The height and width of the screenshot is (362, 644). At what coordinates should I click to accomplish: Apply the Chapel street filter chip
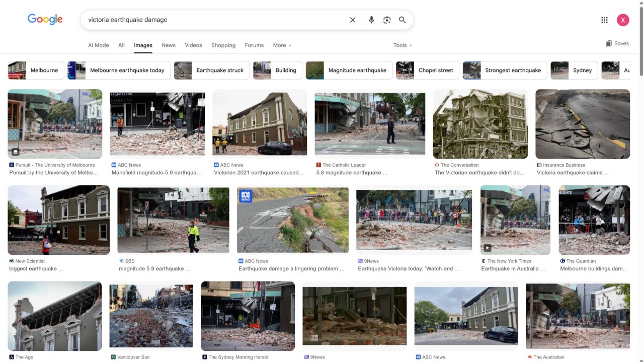[428, 70]
